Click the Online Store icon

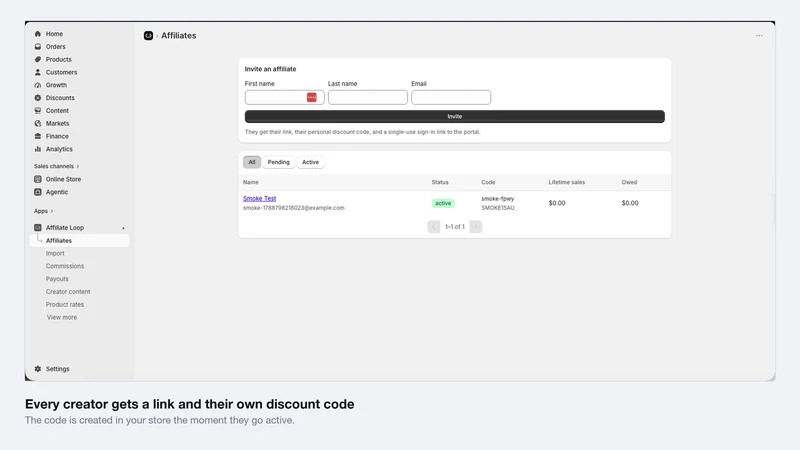point(38,179)
